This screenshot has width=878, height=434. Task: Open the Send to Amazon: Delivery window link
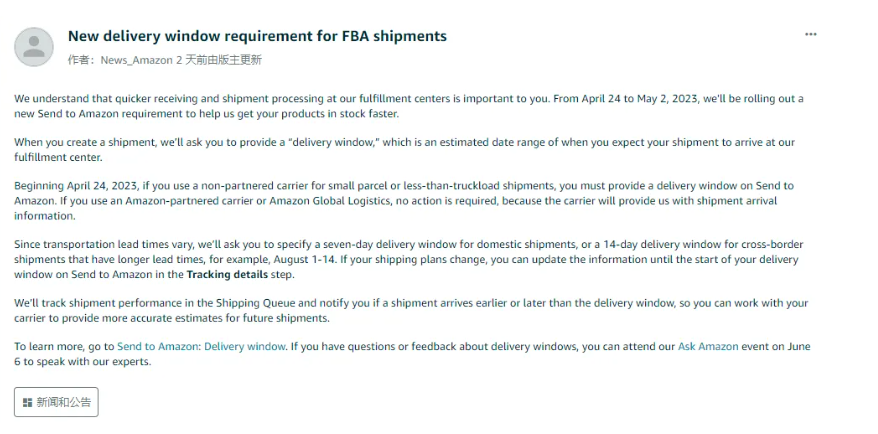(202, 347)
